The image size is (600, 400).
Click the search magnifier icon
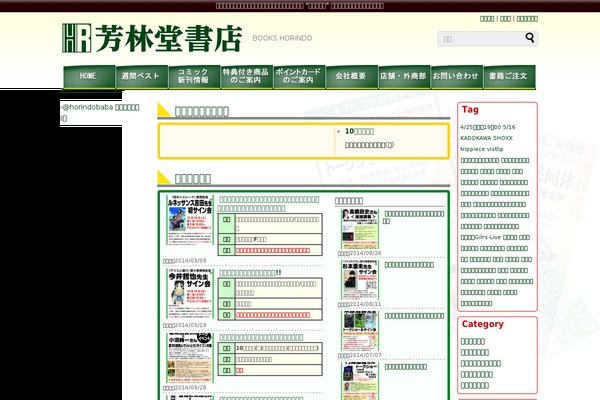tap(530, 38)
